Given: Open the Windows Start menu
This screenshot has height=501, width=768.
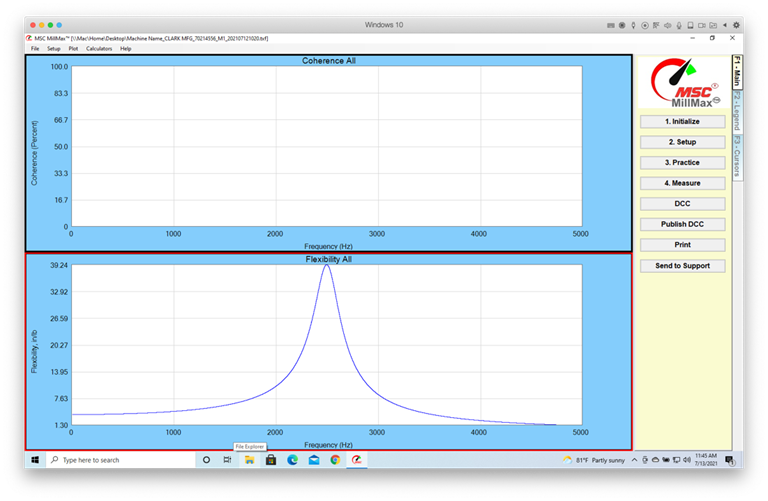Looking at the screenshot, I should [x=35, y=460].
